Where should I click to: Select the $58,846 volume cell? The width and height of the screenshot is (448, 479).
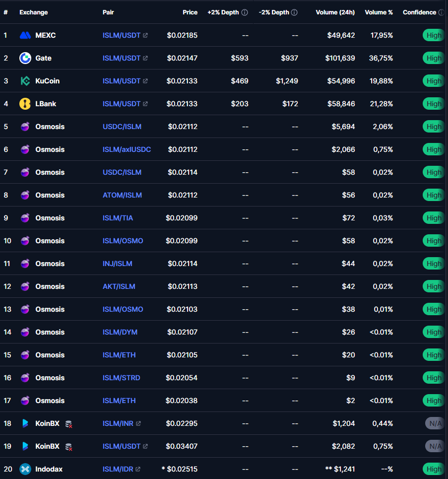341,104
